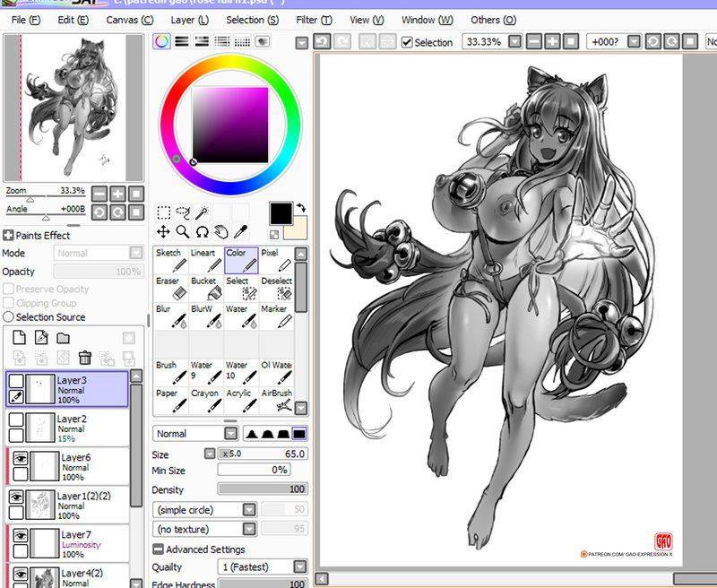Image resolution: width=717 pixels, height=588 pixels.
Task: Select the Blur tool
Action: [x=170, y=316]
